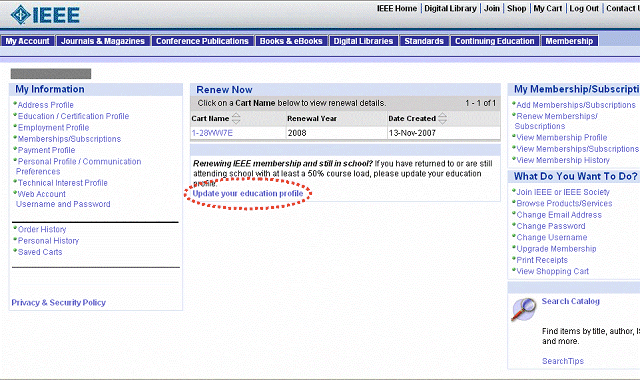Open View Membership History

point(563,160)
